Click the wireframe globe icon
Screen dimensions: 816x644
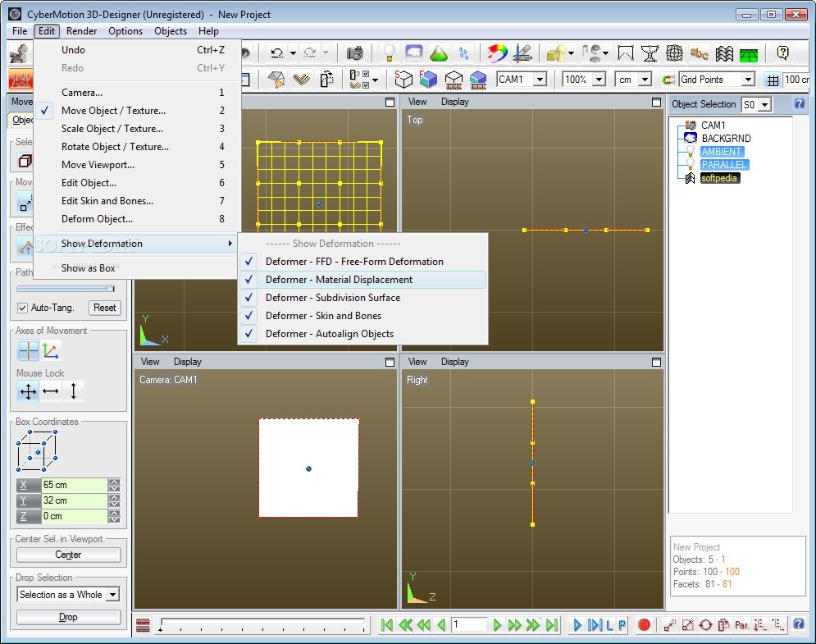coord(674,53)
